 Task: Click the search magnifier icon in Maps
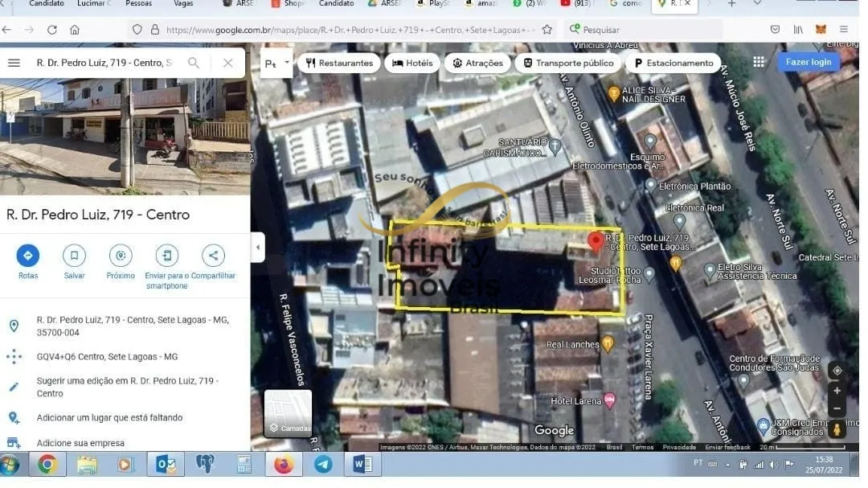tap(193, 63)
